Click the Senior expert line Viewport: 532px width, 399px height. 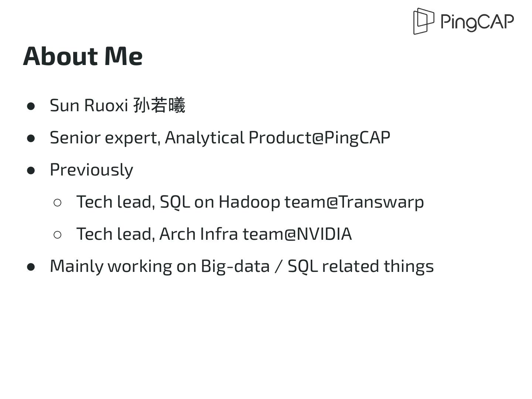tap(220, 137)
